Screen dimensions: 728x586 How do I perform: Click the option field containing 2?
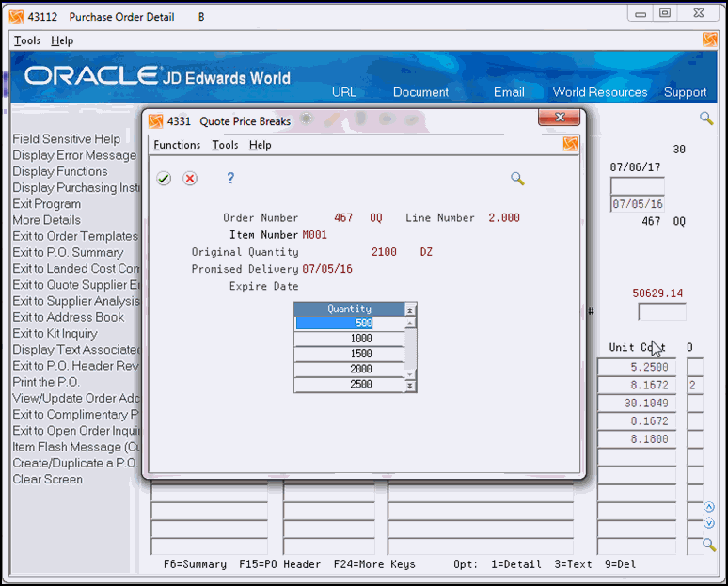click(x=695, y=386)
